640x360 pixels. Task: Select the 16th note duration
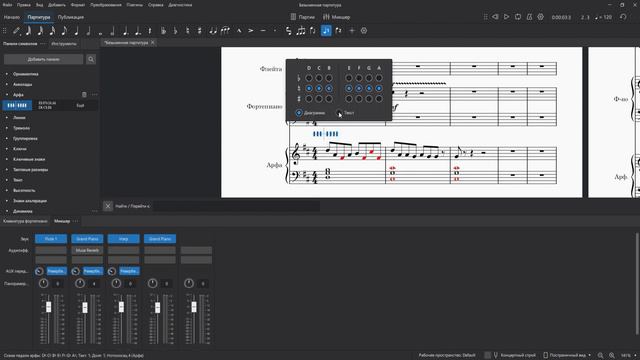pyautogui.click(x=52, y=31)
